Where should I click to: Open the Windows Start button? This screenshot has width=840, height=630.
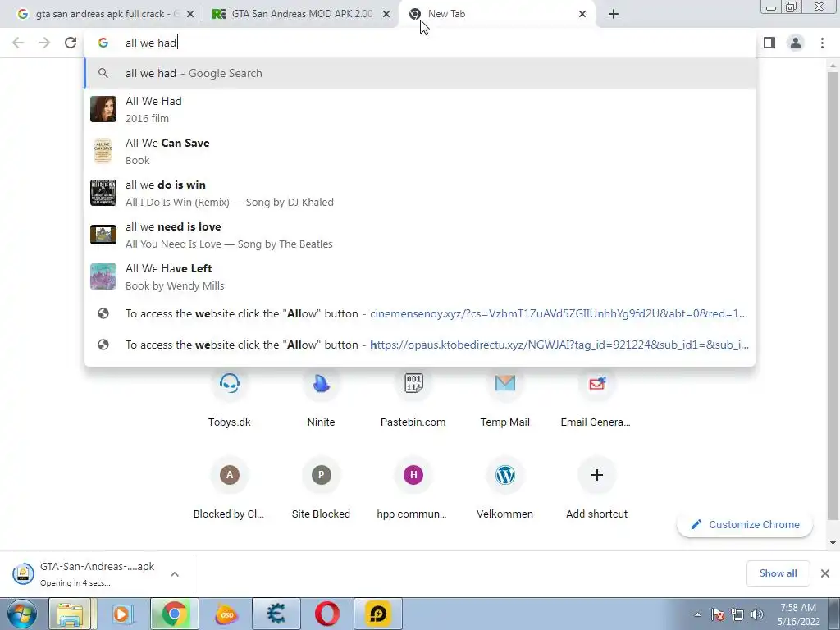pyautogui.click(x=21, y=614)
